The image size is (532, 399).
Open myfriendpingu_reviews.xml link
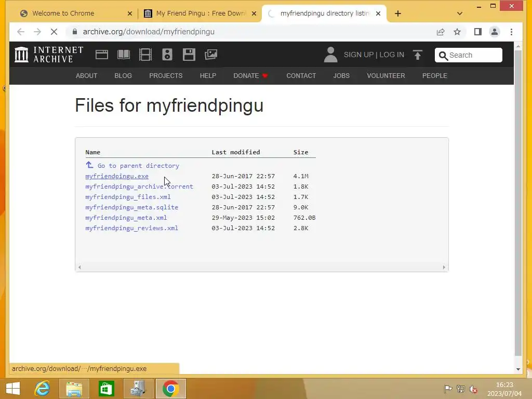coord(131,228)
